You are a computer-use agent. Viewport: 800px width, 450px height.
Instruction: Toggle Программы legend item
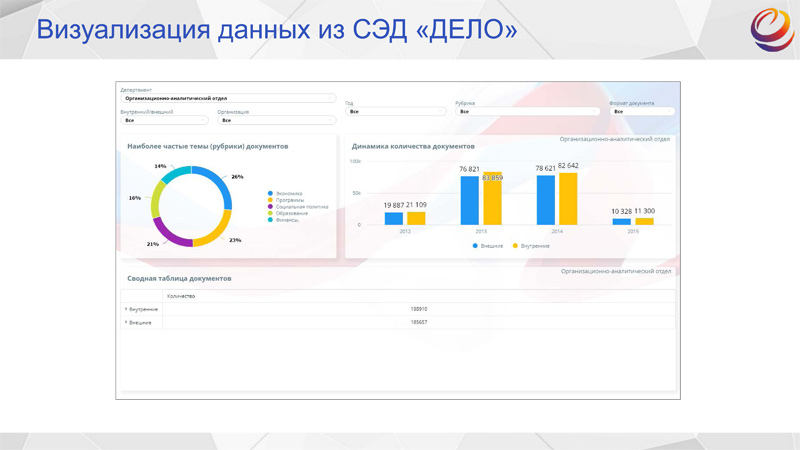(286, 200)
